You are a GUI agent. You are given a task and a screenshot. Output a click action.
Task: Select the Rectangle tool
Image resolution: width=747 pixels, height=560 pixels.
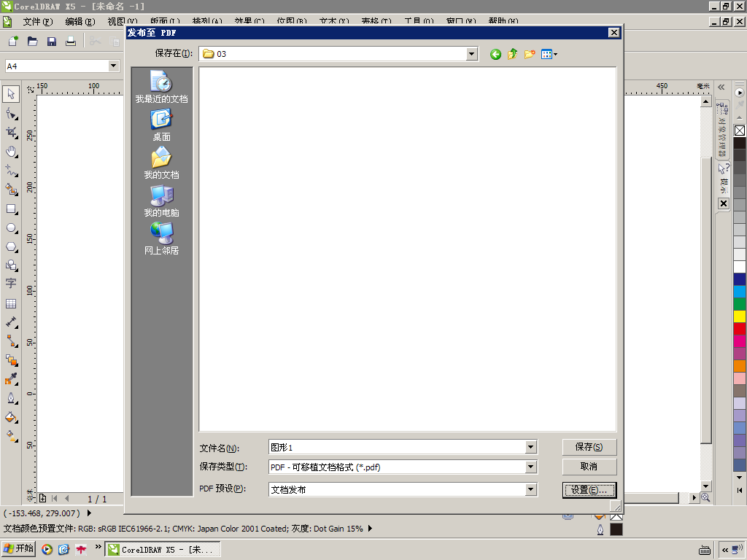[x=11, y=209]
